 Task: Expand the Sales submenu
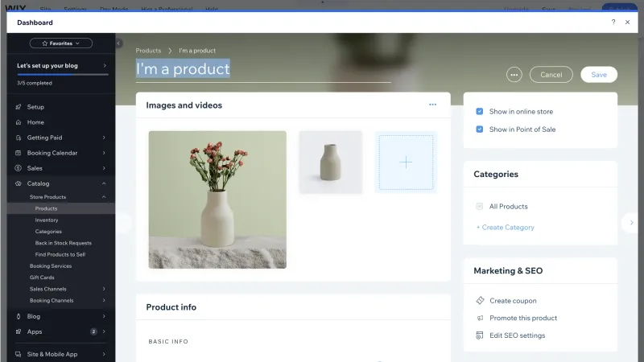tap(104, 168)
